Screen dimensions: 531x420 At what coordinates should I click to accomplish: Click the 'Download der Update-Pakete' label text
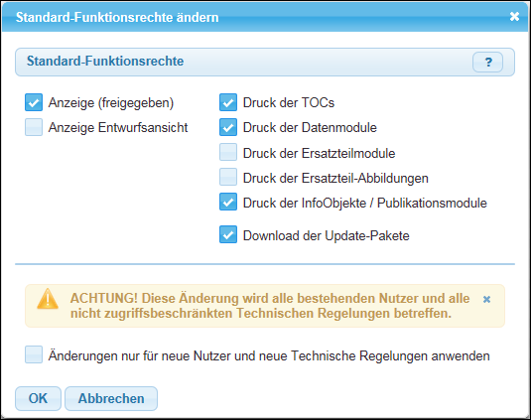pyautogui.click(x=327, y=235)
